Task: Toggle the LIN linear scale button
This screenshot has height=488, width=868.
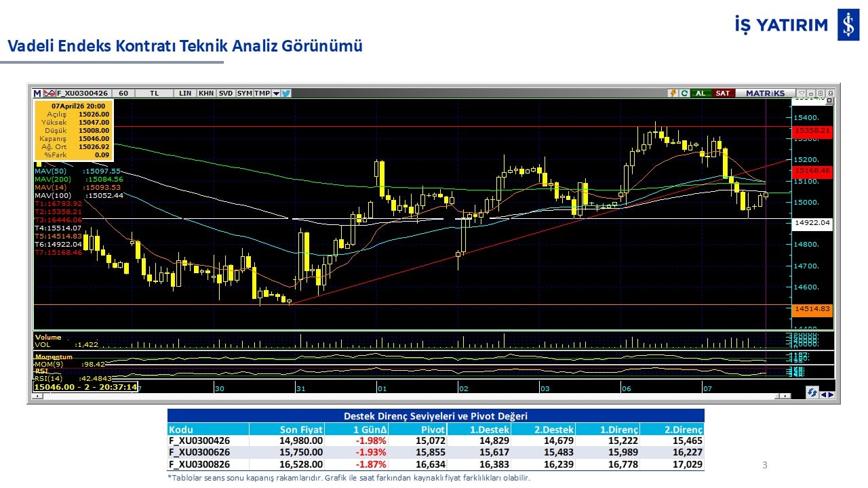Action: click(185, 93)
